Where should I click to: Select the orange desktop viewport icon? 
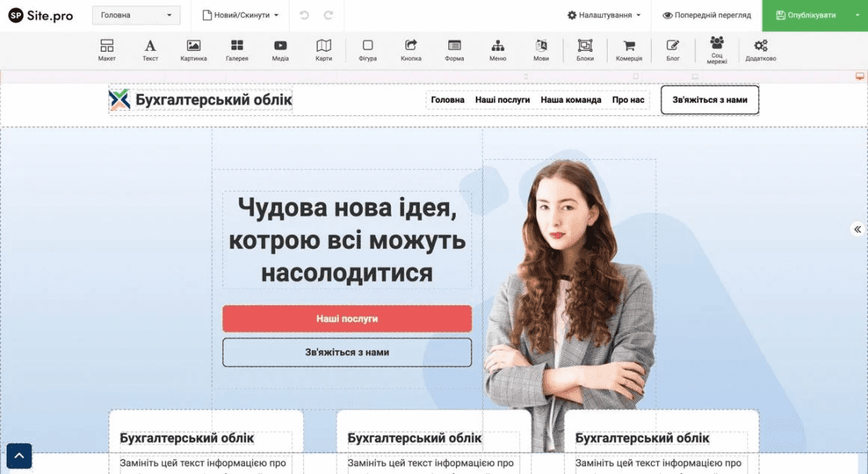click(860, 76)
